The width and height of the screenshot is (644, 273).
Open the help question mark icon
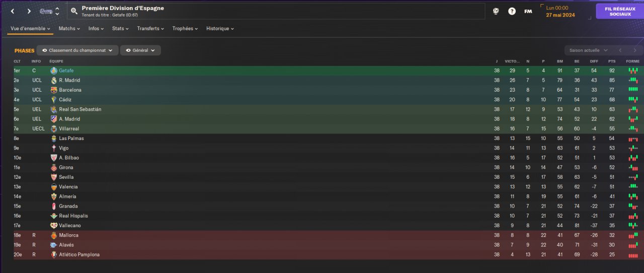click(512, 11)
